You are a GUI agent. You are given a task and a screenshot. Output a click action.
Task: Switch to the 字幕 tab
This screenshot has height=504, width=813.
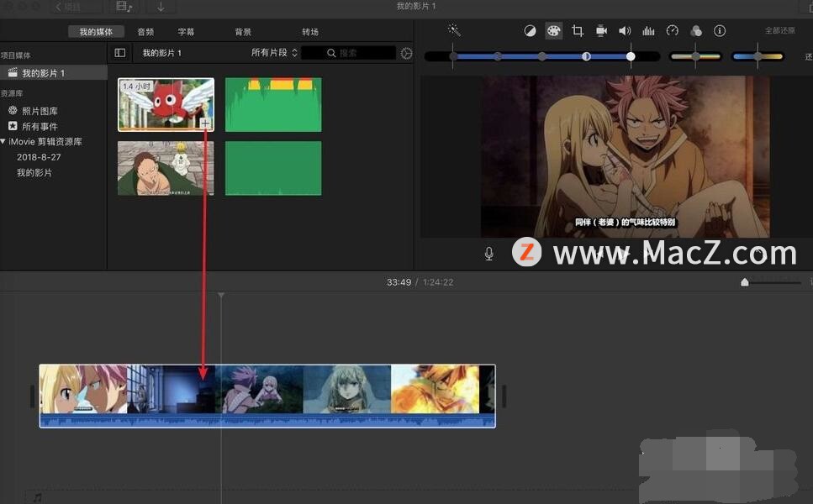[186, 32]
